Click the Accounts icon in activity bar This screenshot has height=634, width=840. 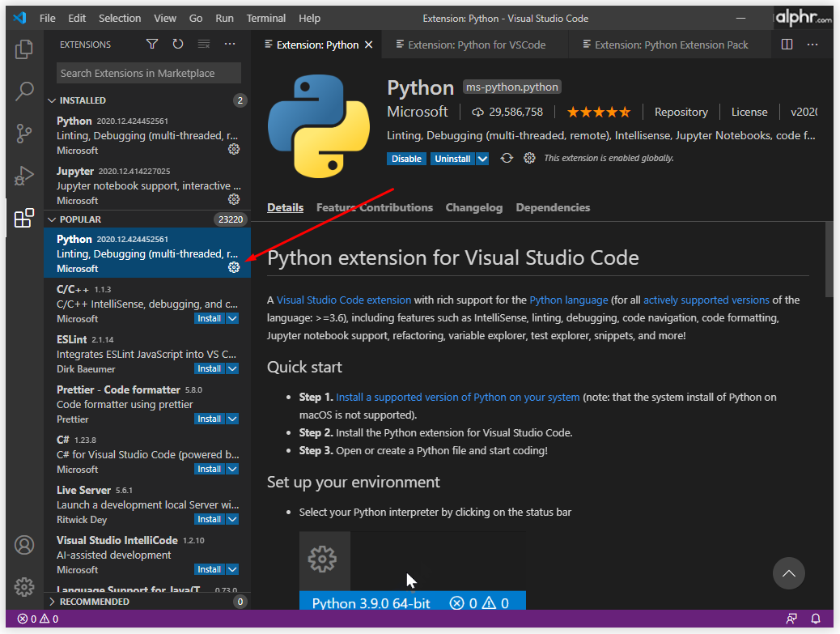24,545
